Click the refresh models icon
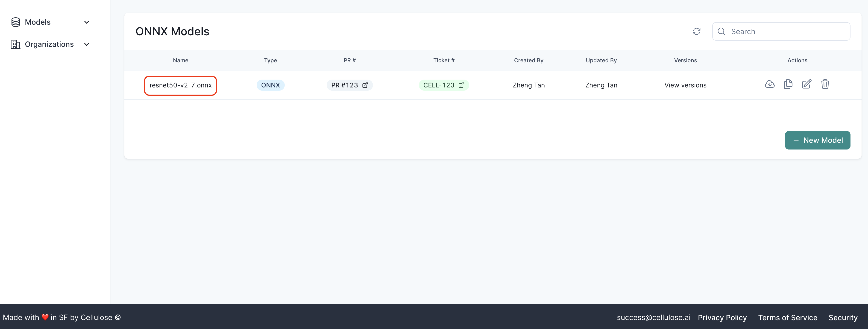This screenshot has height=329, width=868. coord(696,31)
